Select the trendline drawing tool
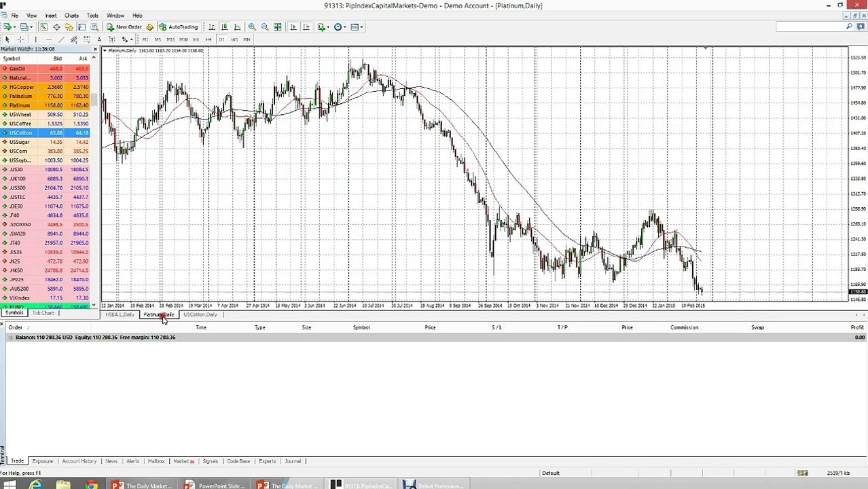 pos(61,39)
